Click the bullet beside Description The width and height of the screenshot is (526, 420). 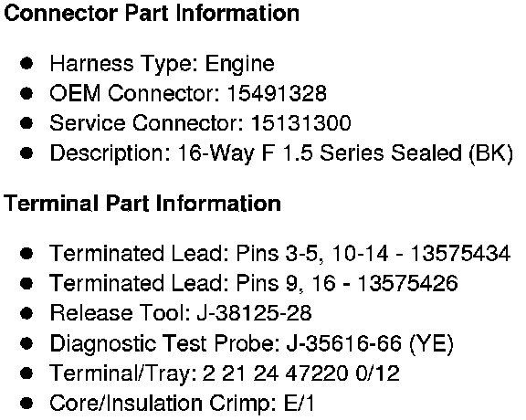[26, 153]
